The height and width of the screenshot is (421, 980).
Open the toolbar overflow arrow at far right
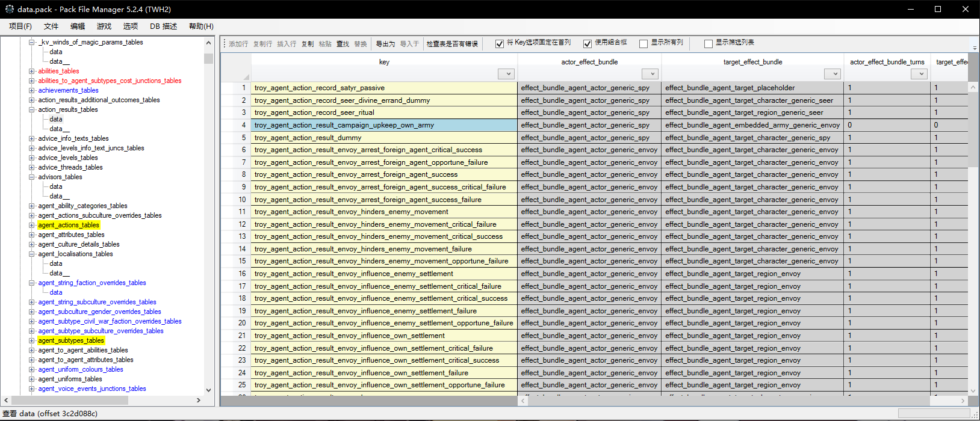point(974,47)
